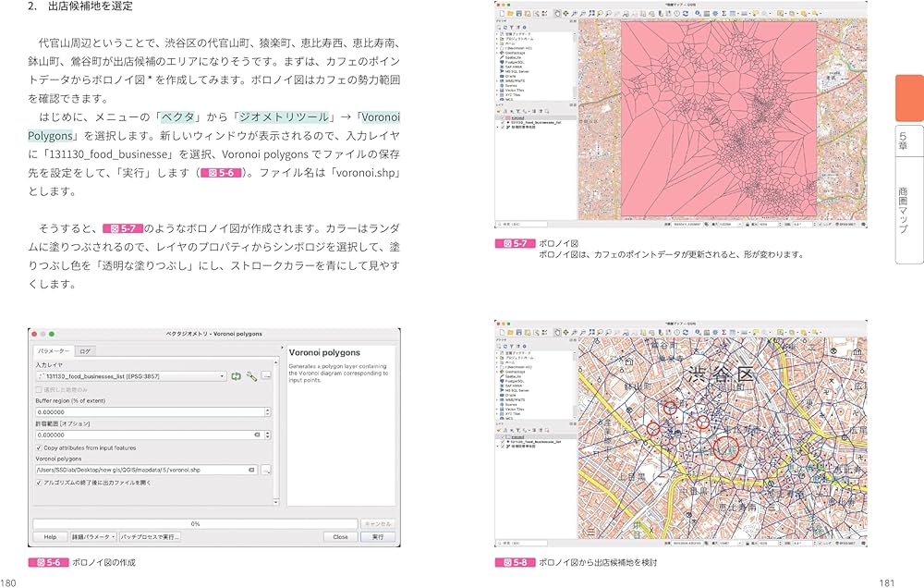The image size is (924, 588).
Task: Click the Save Project icon
Action: coord(519,12)
